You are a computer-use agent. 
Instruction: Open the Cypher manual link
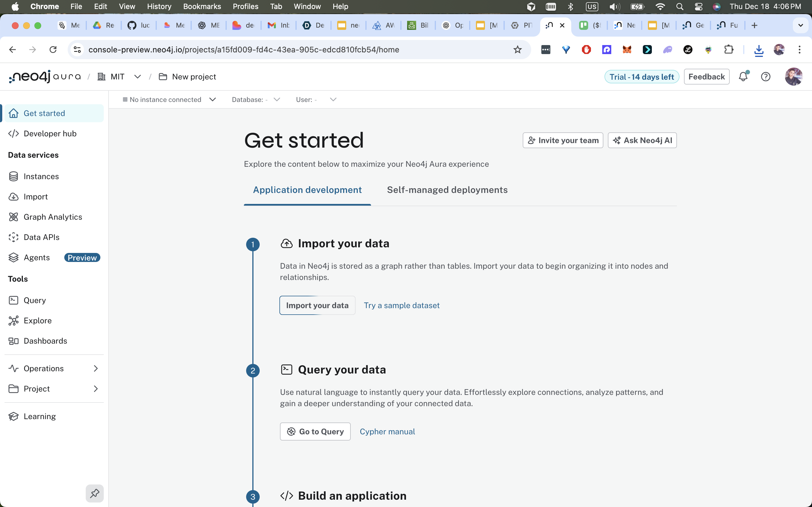[x=387, y=432]
